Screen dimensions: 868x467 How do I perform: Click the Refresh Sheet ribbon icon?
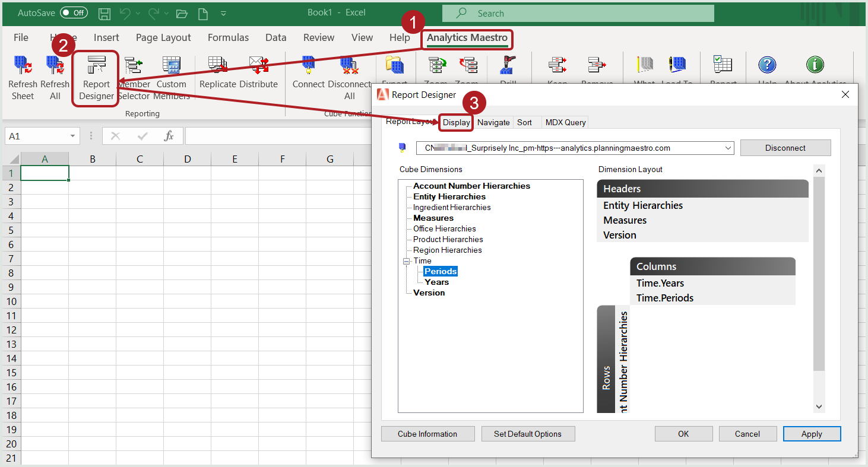point(23,65)
